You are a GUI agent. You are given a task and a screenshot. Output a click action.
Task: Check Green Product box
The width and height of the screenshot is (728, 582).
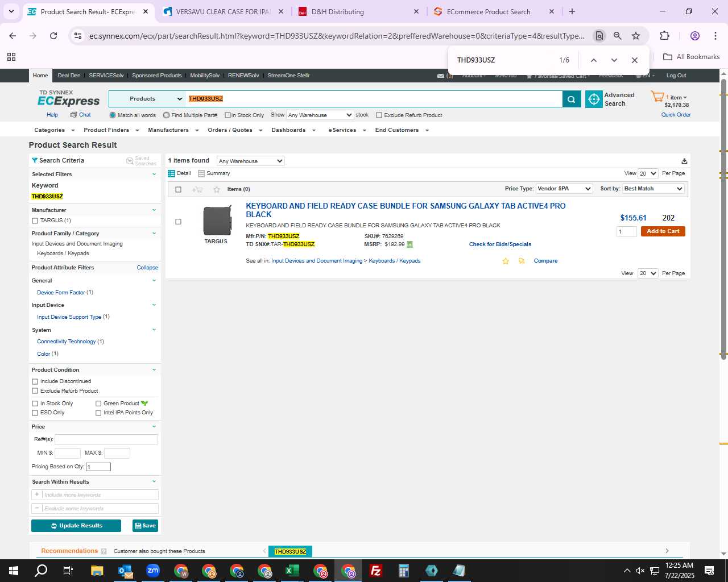98,404
